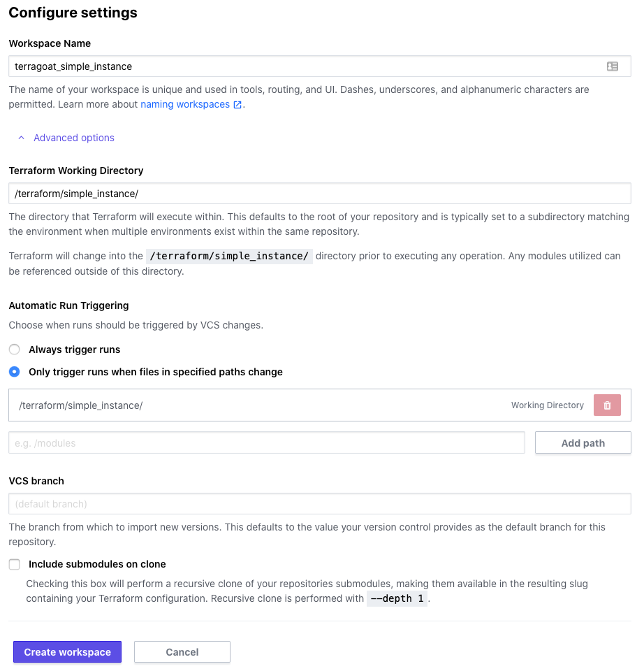Click the external link icon beside naming workspaces
The width and height of the screenshot is (644, 671).
tap(237, 105)
